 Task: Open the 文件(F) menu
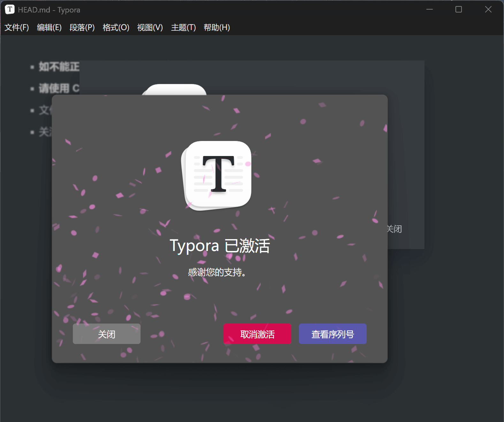point(17,27)
